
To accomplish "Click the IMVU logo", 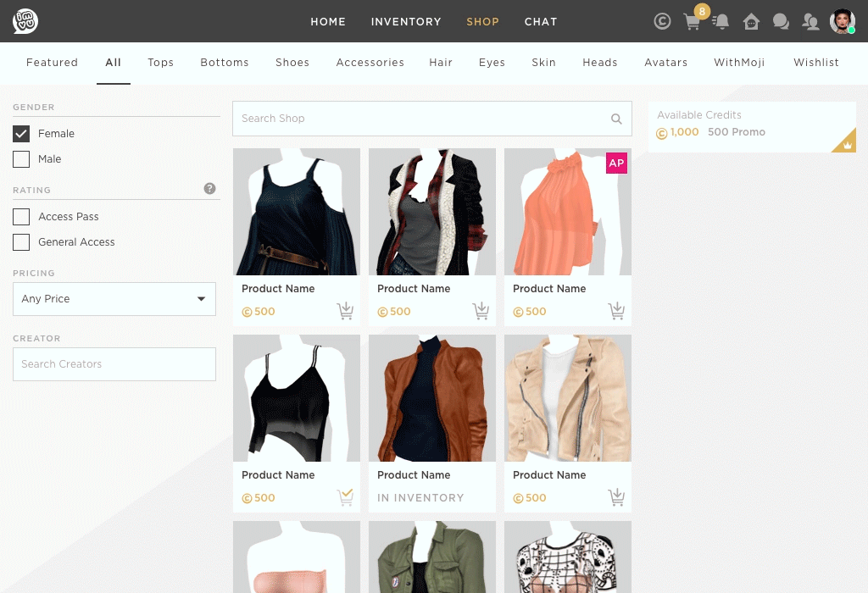I will pyautogui.click(x=25, y=21).
